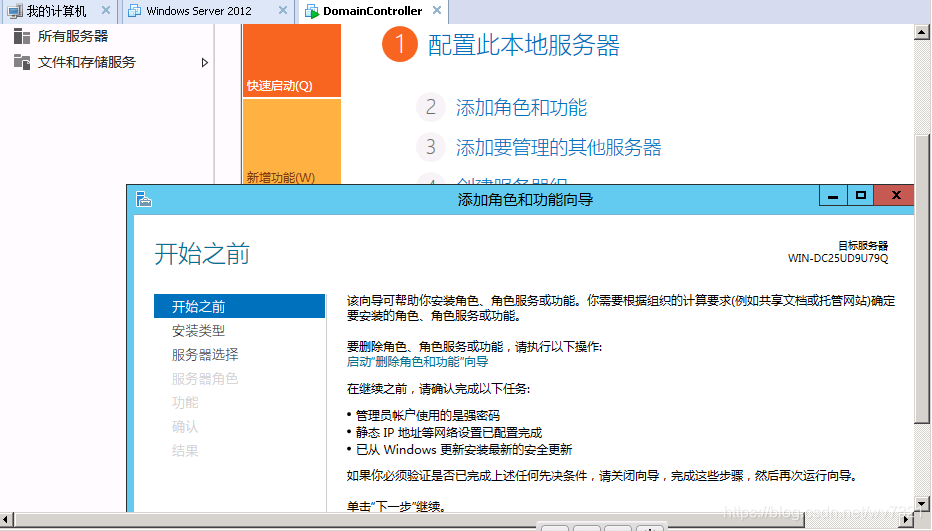Image resolution: width=932 pixels, height=531 pixels.
Task: Select the 服务器选择 wizard step
Action: point(205,355)
